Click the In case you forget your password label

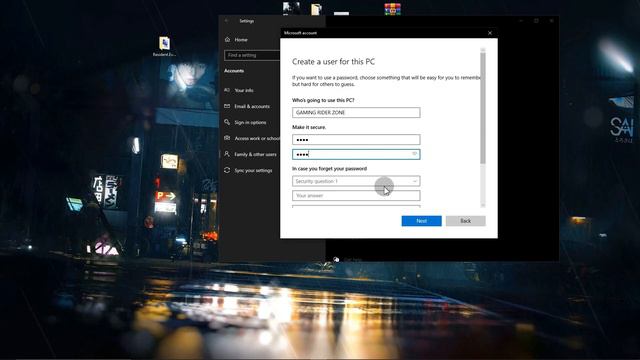[x=329, y=169]
